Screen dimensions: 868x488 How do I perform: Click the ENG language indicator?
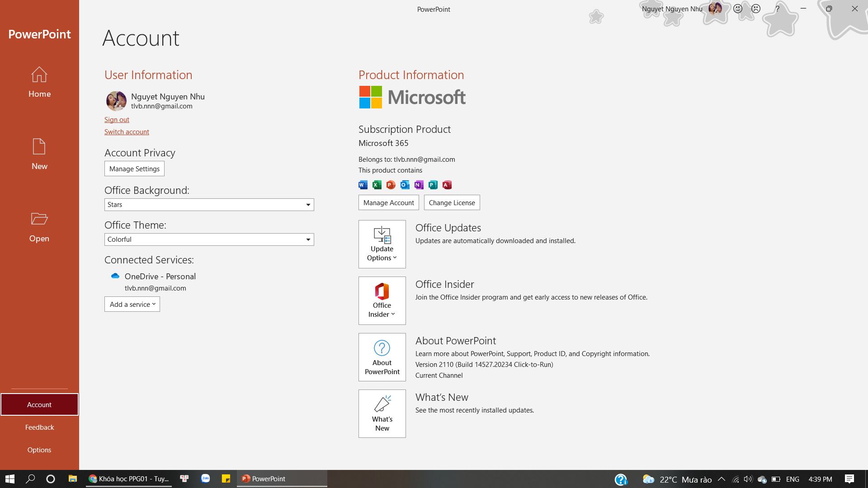coord(793,479)
